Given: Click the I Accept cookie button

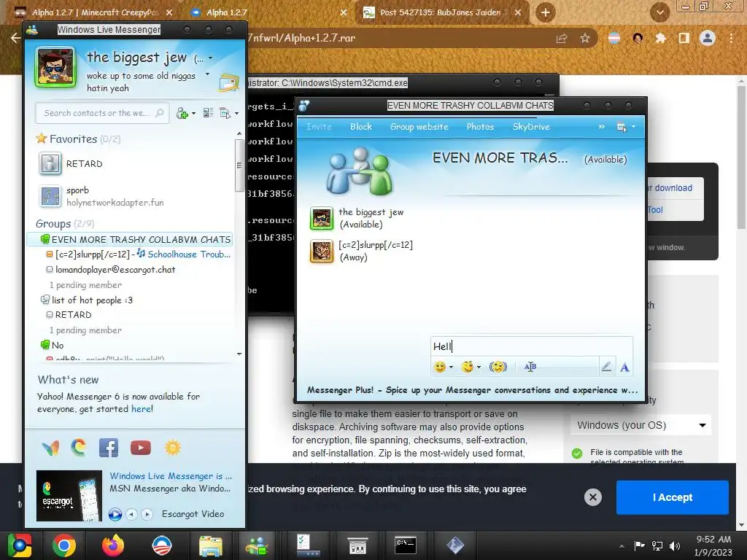Looking at the screenshot, I should pyautogui.click(x=672, y=497).
